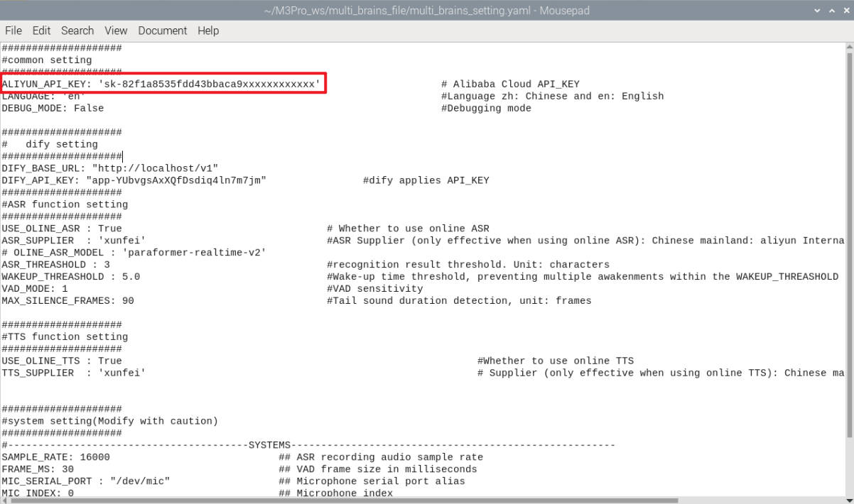Click the '## ASR recording audio sample rate' comment
The width and height of the screenshot is (854, 504).
pos(381,457)
